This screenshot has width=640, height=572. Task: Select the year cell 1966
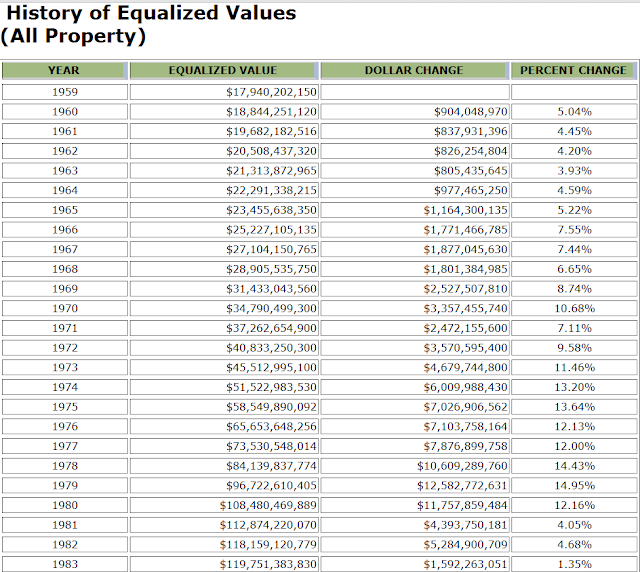coord(65,229)
